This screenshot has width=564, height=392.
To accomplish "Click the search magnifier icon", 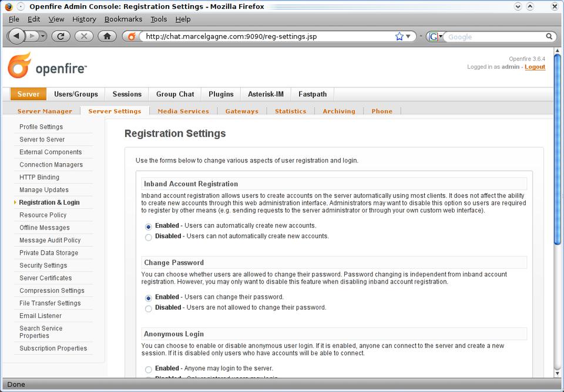I will (549, 36).
